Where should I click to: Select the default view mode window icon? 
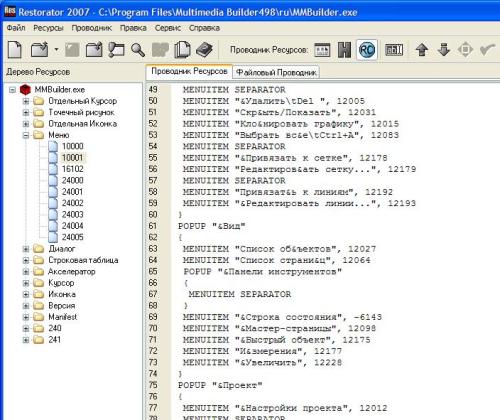[x=322, y=50]
